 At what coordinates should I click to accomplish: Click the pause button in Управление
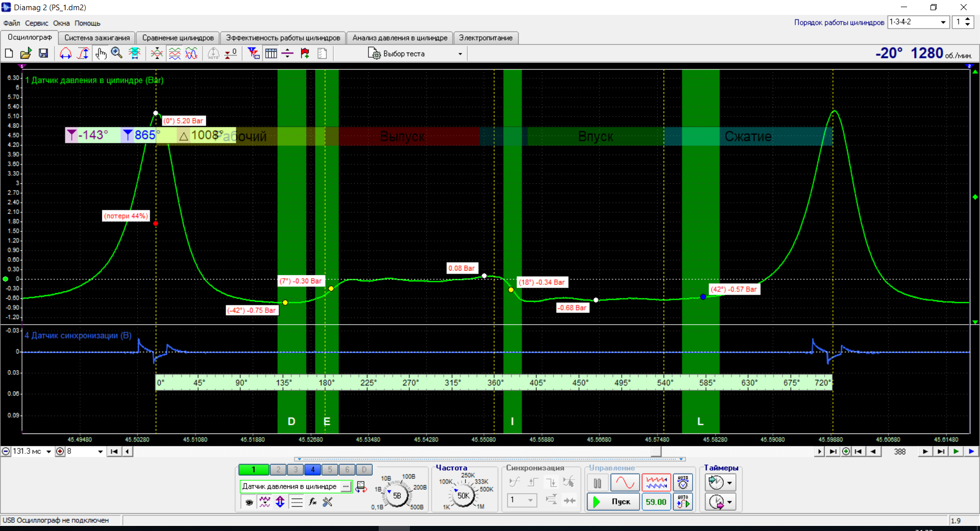point(598,482)
